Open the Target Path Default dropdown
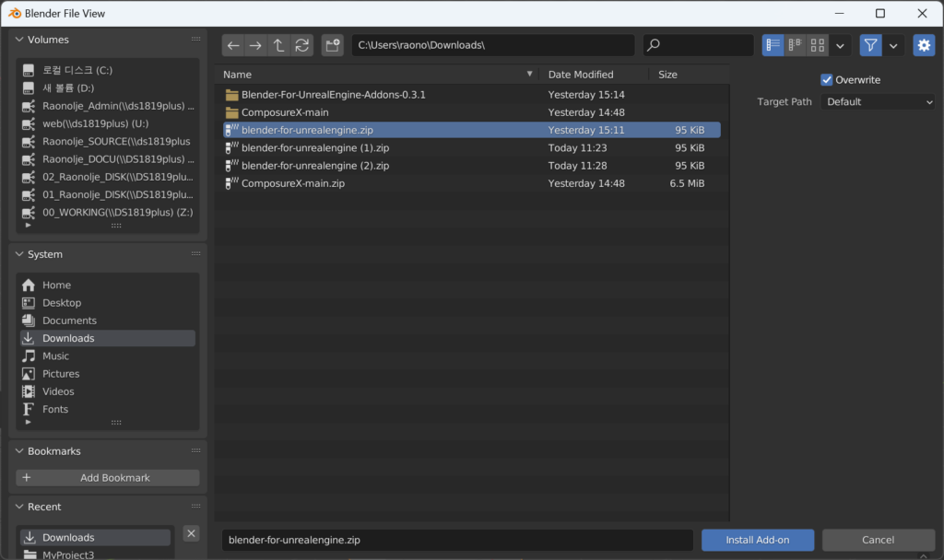The width and height of the screenshot is (944, 560). (879, 102)
